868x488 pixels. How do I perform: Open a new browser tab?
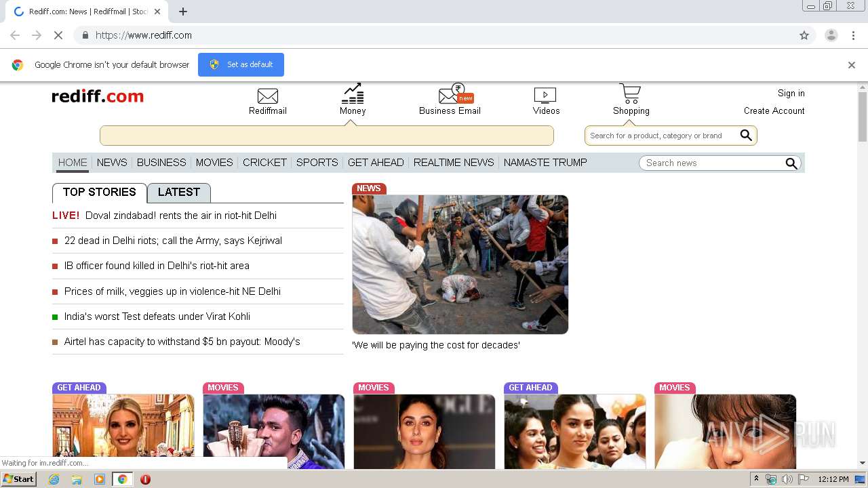point(183,12)
